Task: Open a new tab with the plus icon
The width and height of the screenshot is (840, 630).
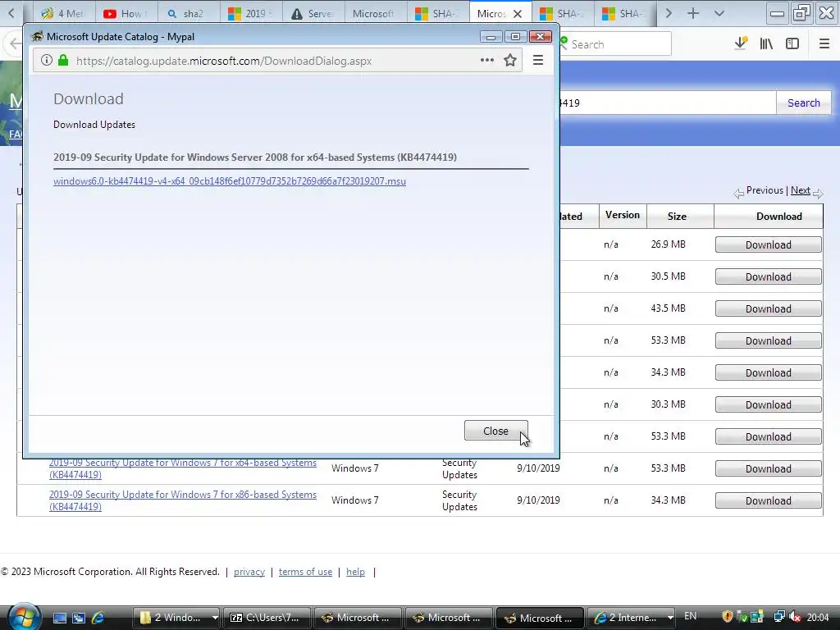Action: click(x=693, y=13)
